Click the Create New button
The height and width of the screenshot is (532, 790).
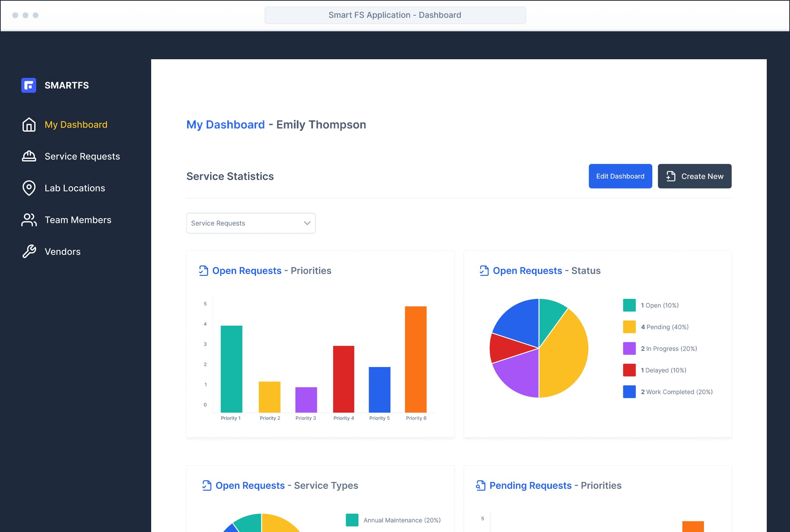694,176
